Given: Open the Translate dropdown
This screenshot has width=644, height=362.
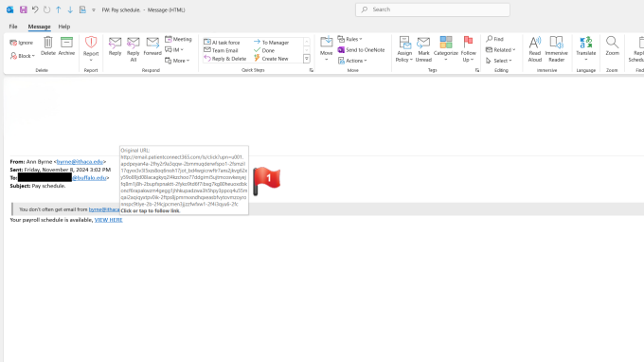Looking at the screenshot, I should (x=585, y=49).
